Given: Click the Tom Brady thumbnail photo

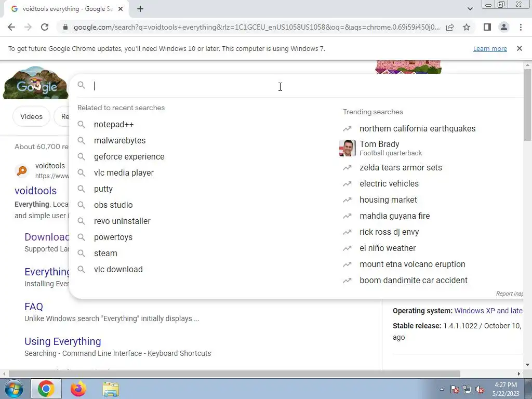Looking at the screenshot, I should click(347, 148).
